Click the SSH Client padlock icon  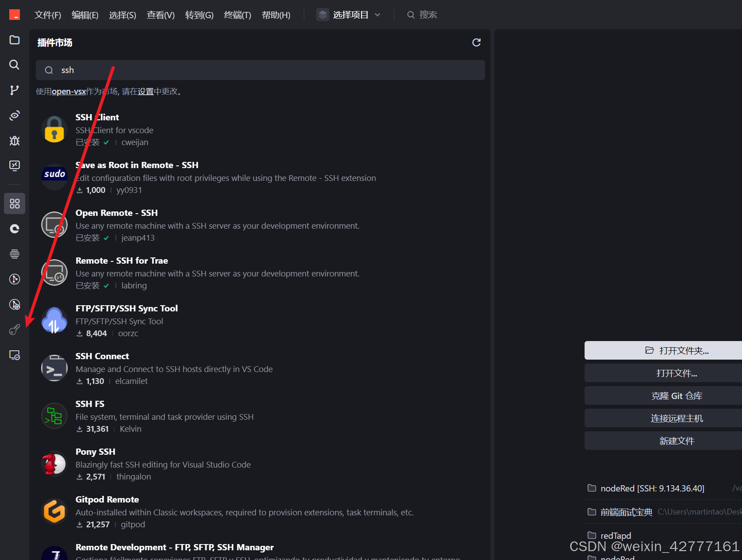pos(54,130)
